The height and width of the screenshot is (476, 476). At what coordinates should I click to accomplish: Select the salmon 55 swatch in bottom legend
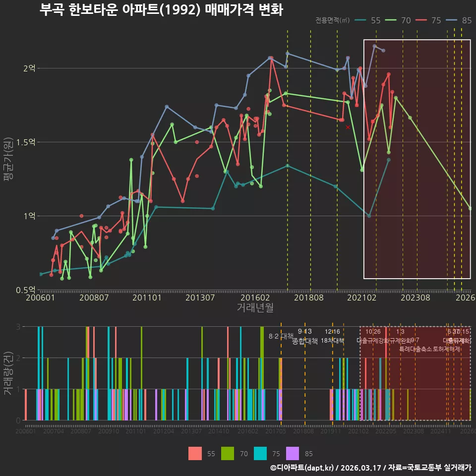click(x=195, y=454)
